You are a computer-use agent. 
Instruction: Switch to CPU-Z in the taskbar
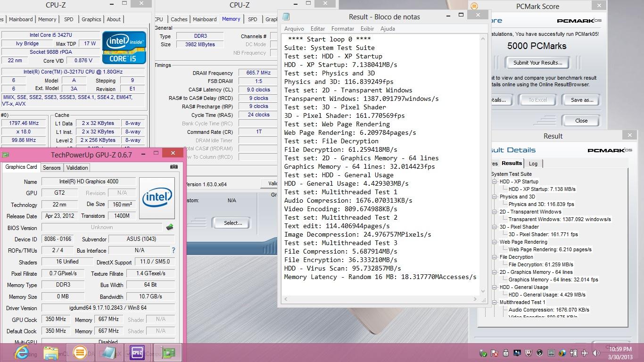coord(137,352)
